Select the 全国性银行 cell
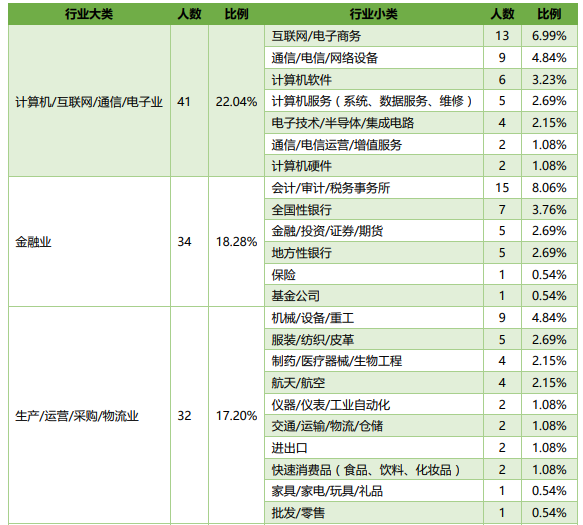The height and width of the screenshot is (525, 583). pos(374,210)
